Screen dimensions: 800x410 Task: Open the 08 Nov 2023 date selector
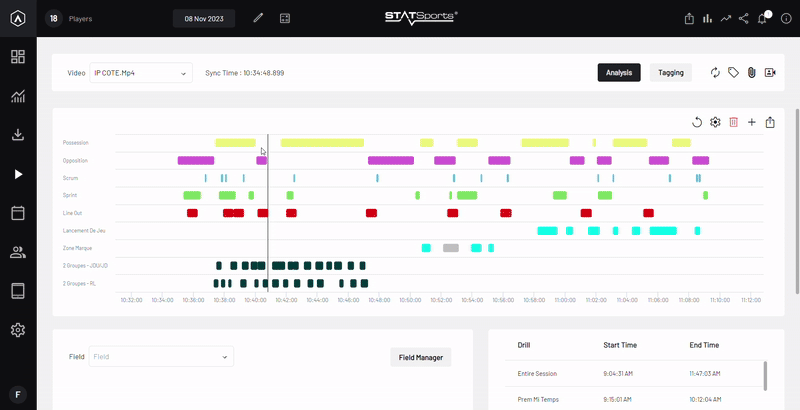click(204, 18)
